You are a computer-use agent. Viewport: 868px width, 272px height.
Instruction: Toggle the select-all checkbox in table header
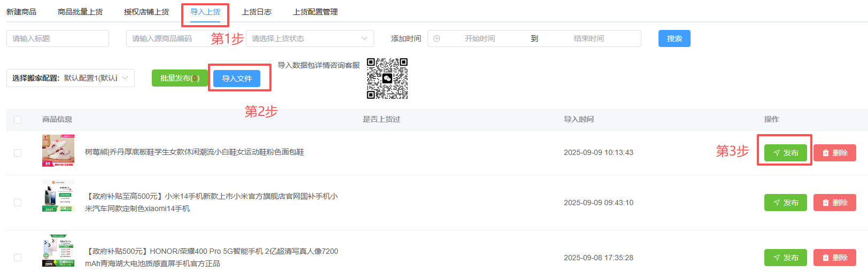pyautogui.click(x=18, y=120)
